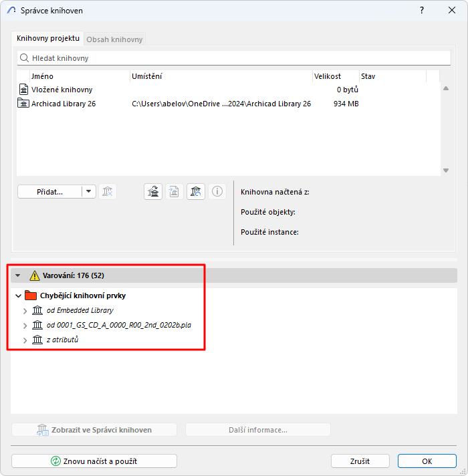
Task: Click the Archicad logo in the title bar
Action: coord(11,10)
